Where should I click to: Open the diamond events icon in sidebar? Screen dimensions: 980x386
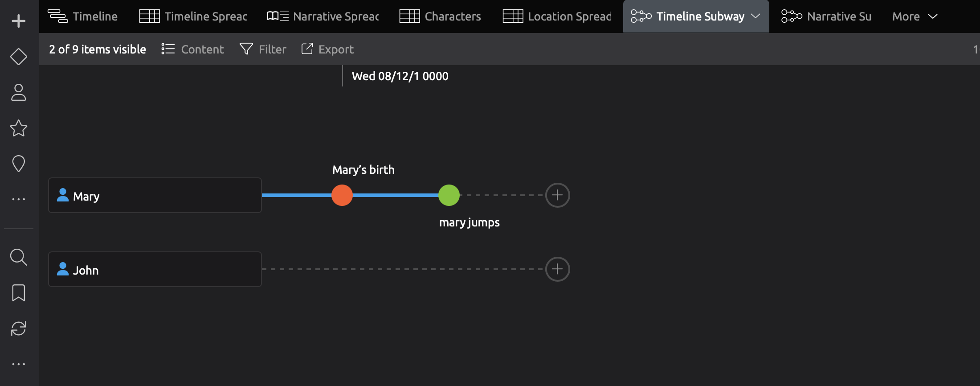tap(18, 57)
